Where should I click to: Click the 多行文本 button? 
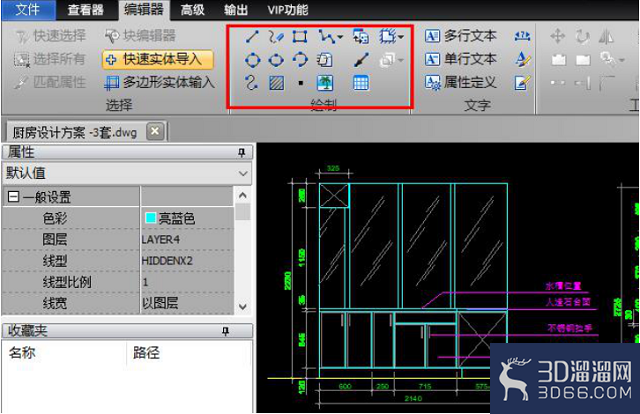pos(461,36)
